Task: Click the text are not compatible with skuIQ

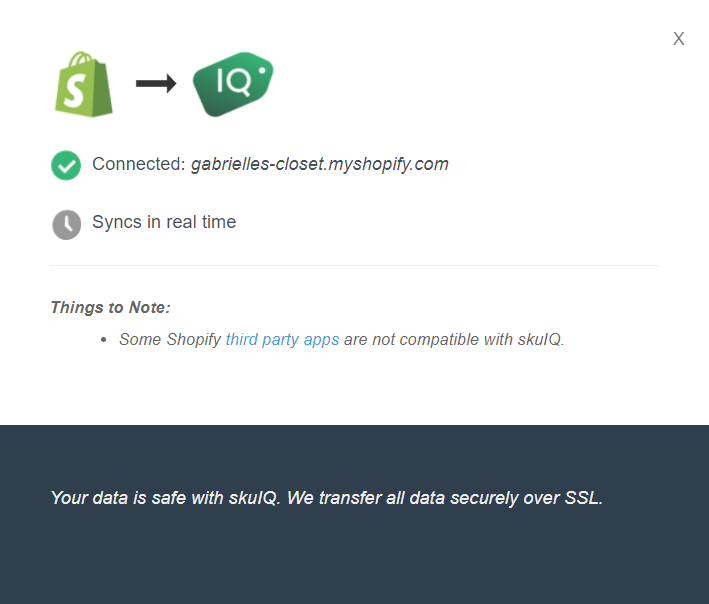Action: click(454, 339)
